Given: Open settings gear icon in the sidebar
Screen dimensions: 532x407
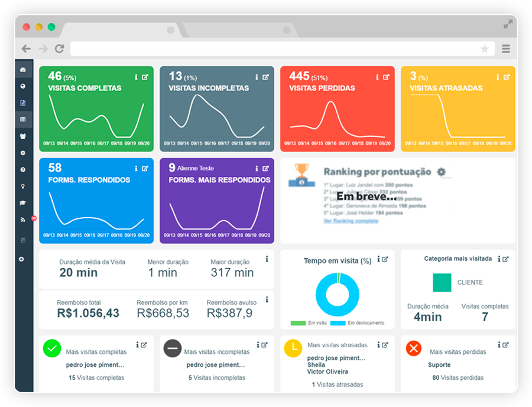Looking at the screenshot, I should (23, 152).
